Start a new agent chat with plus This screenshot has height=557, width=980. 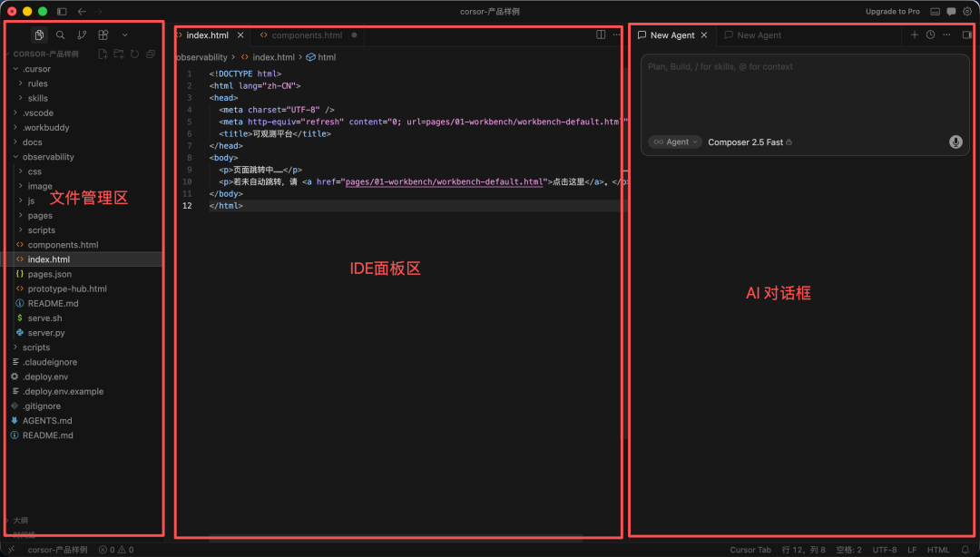coord(915,35)
